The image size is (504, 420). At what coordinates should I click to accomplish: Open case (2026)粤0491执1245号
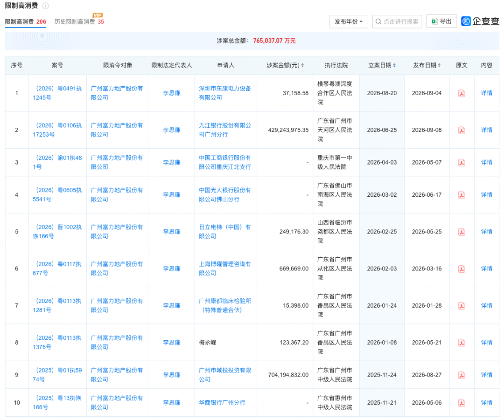[x=57, y=93]
